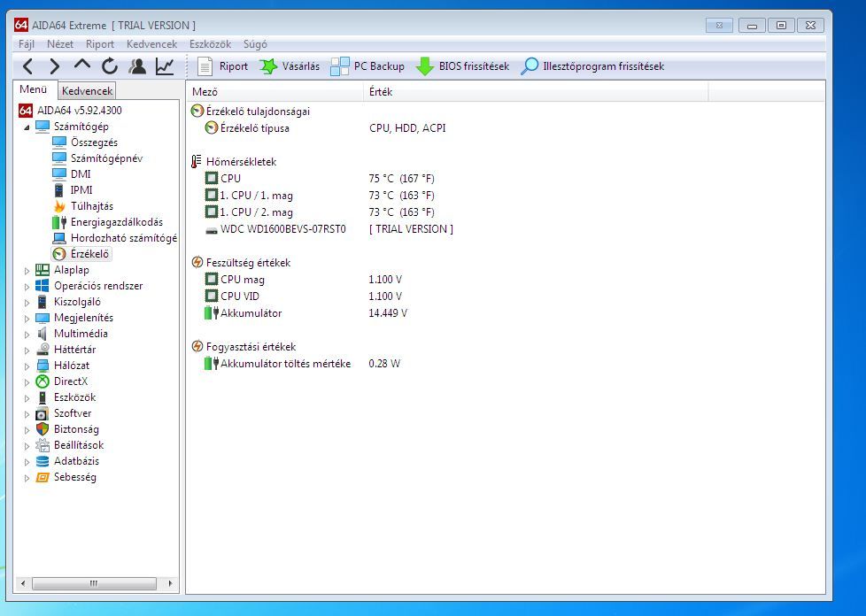866x616 pixels.
Task: Click the Szoftver tree icon
Action: tap(43, 413)
